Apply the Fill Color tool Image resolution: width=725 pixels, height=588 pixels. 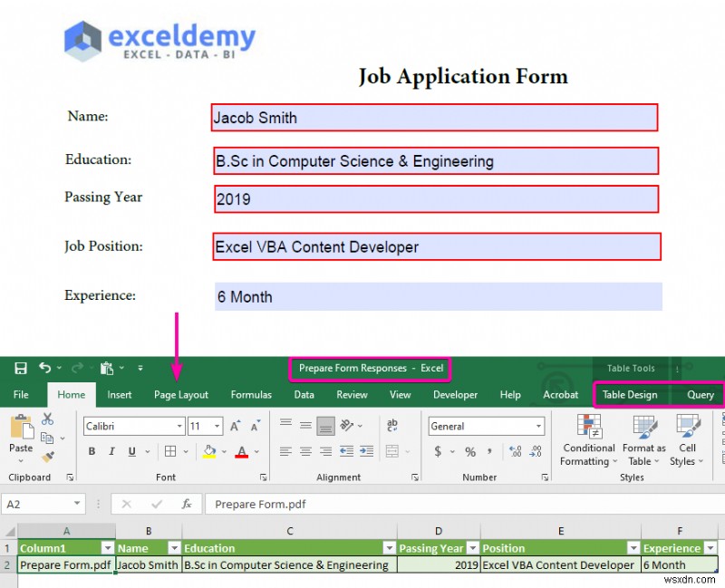click(209, 451)
